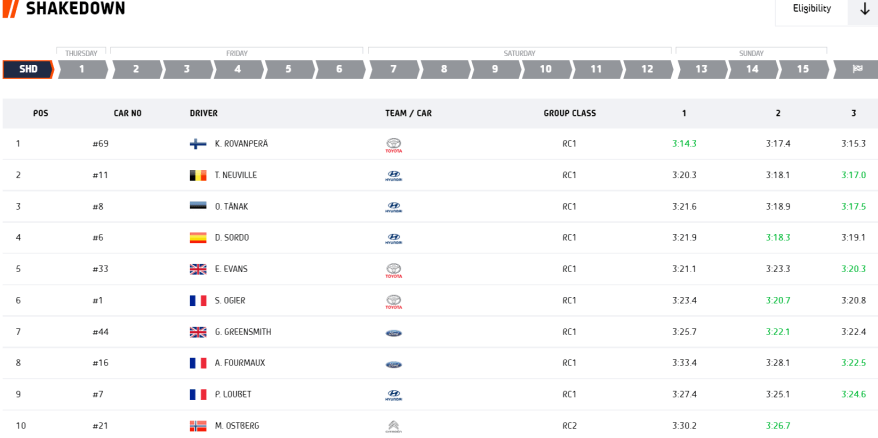Screen dimensions: 878x438
Task: Click the POS column header
Action: tap(40, 114)
